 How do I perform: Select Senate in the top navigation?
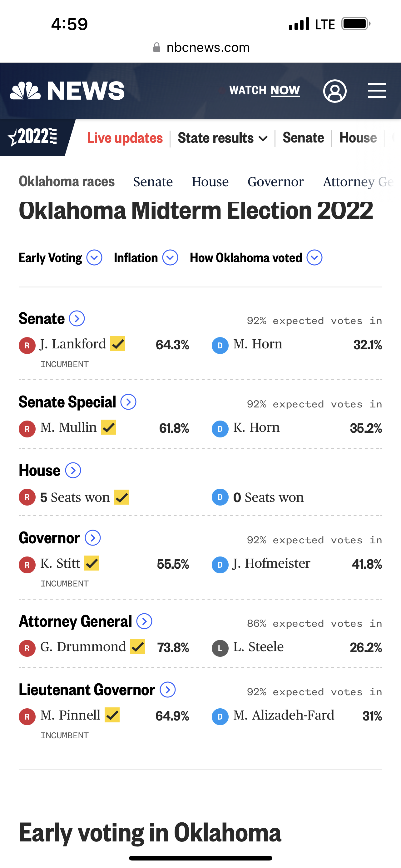(303, 138)
